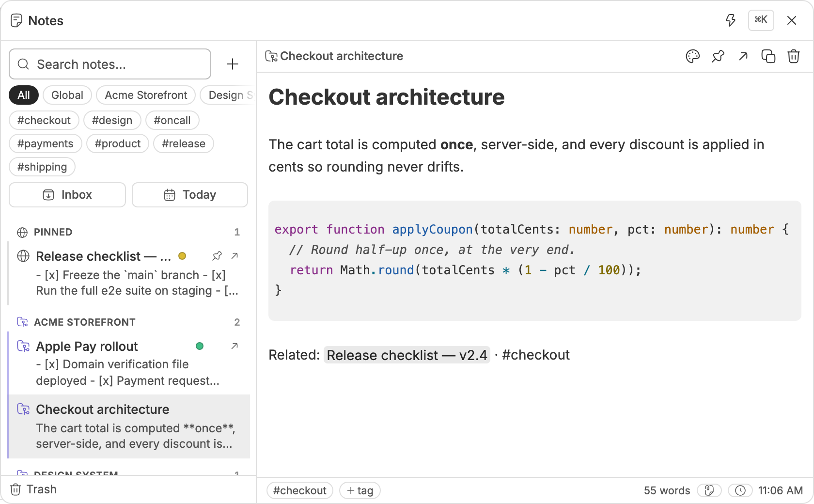Screen dimensions: 814x504
Task: Collapse the ACME STOREFRONT section header
Action: click(128, 322)
